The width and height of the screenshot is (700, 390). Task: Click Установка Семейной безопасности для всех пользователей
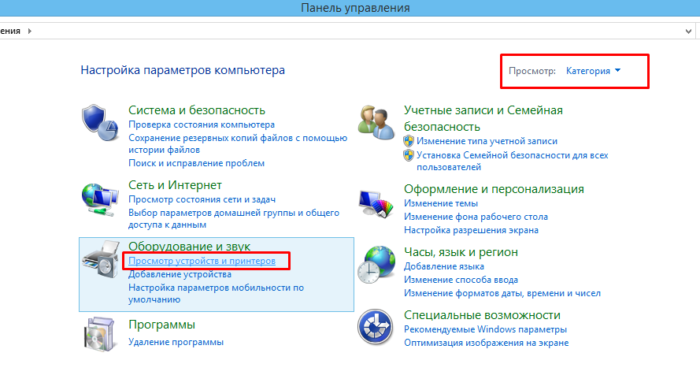click(x=512, y=161)
